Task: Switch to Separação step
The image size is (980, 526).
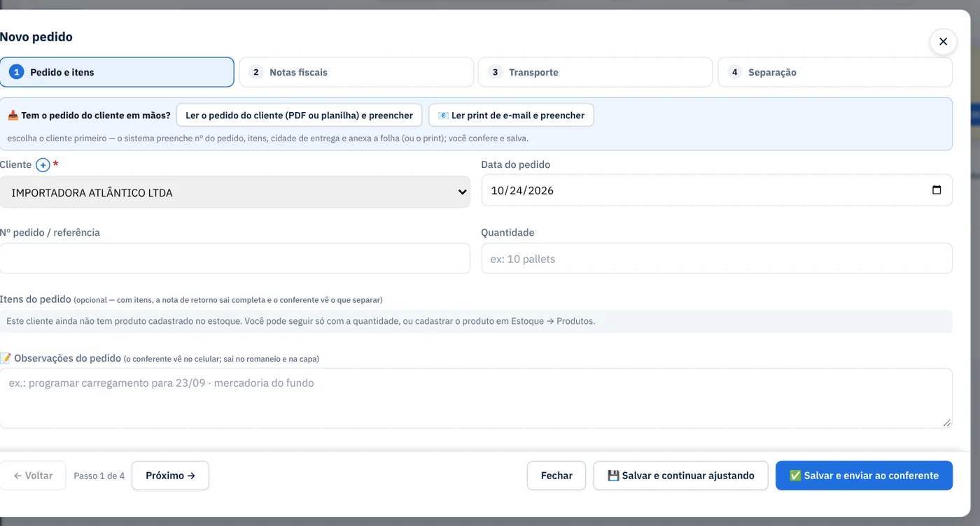Action: click(835, 72)
